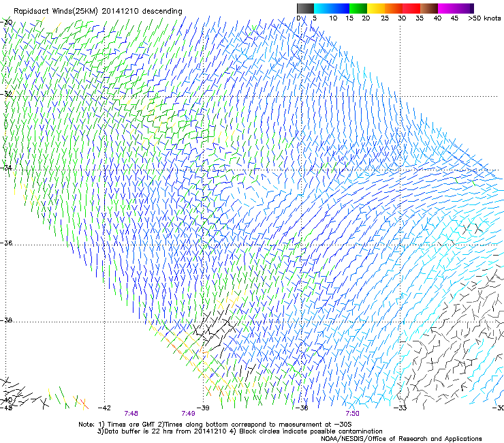Select the "5" legend scale number
504x443 pixels.
(x=315, y=18)
